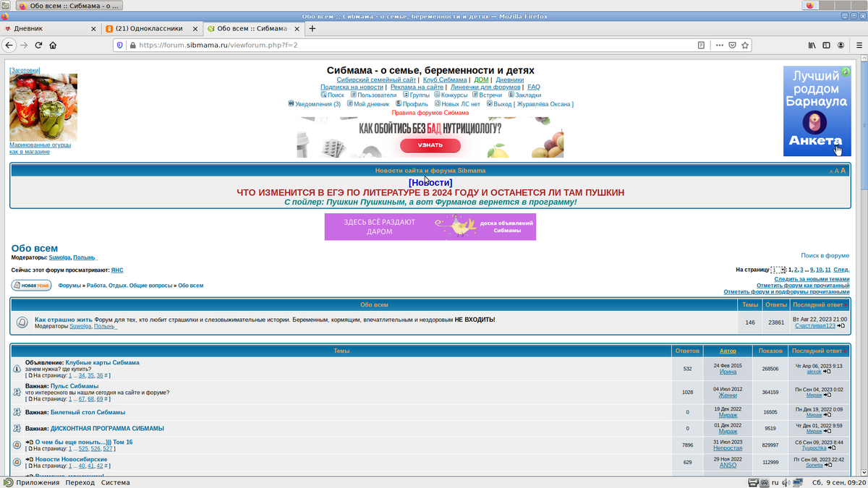The width and height of the screenshot is (868, 488).
Task: Open the Система system menu
Action: (x=116, y=482)
